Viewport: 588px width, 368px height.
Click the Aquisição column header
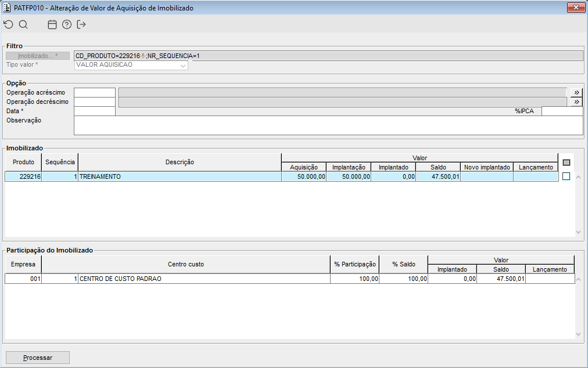point(304,167)
